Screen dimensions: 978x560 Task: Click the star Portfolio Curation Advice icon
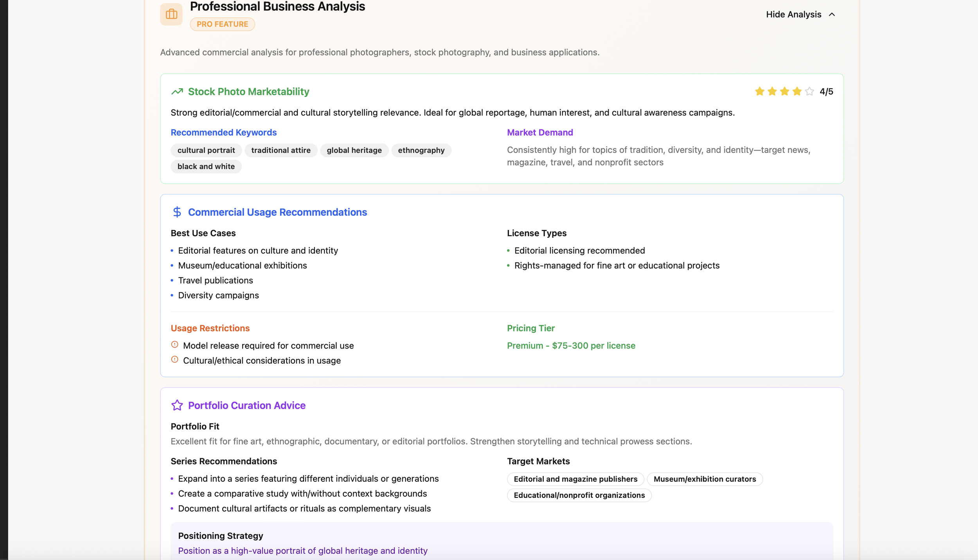[x=177, y=405]
